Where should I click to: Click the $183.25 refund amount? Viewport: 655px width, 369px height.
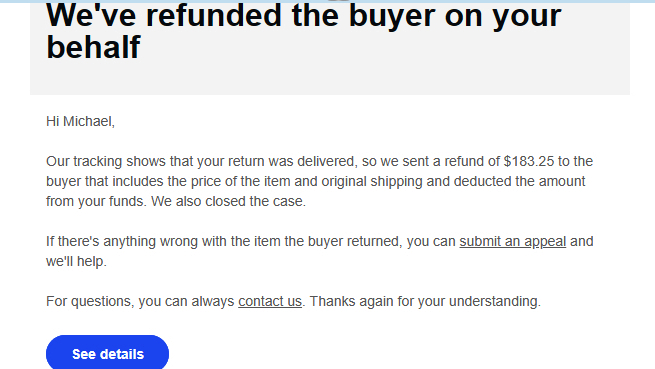pos(528,161)
